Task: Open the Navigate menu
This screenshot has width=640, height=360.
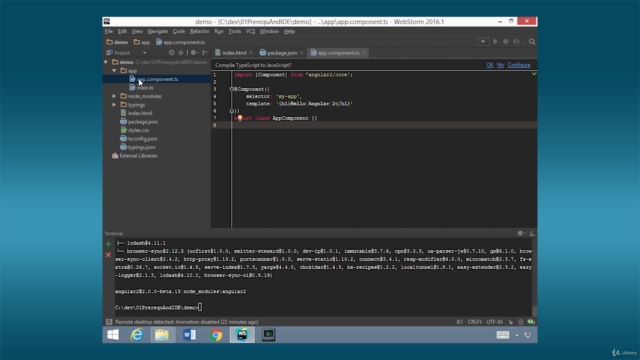Action: [x=158, y=31]
